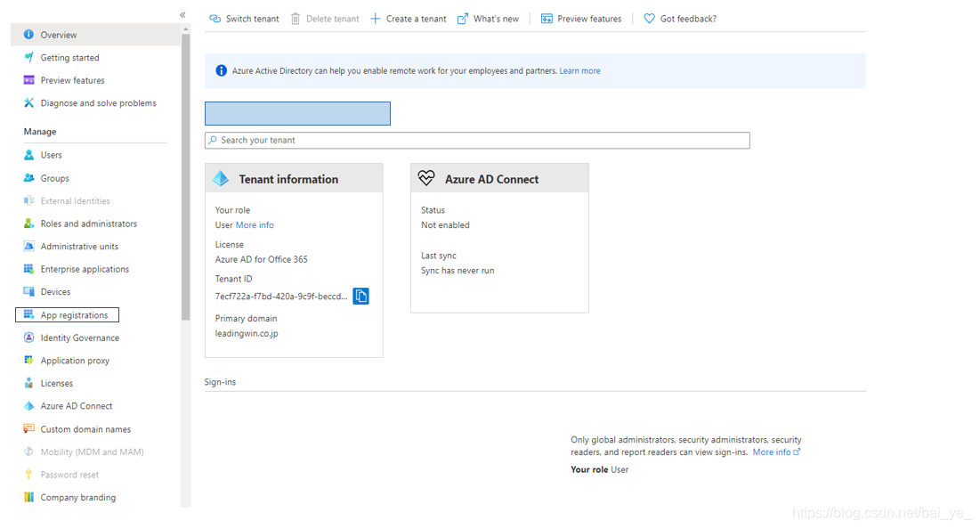Click the Custom domain names icon

coord(28,428)
